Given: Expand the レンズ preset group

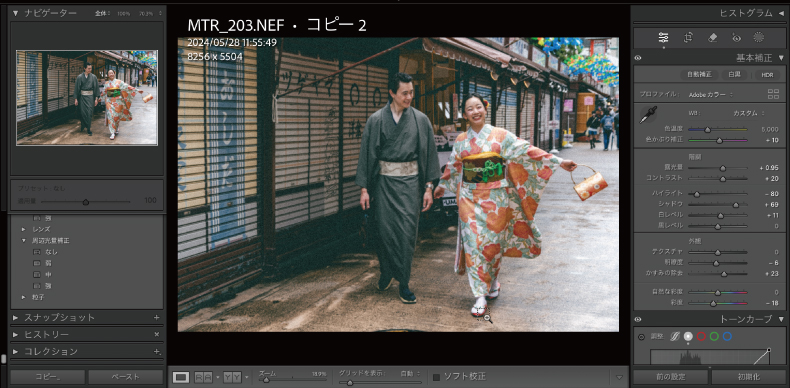Looking at the screenshot, I should tap(24, 229).
